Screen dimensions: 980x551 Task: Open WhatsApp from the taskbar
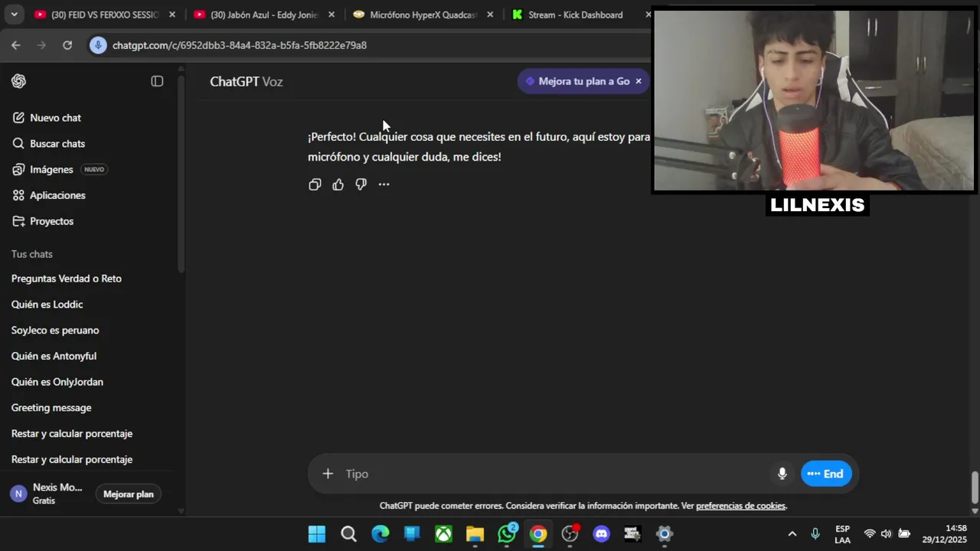pos(507,534)
